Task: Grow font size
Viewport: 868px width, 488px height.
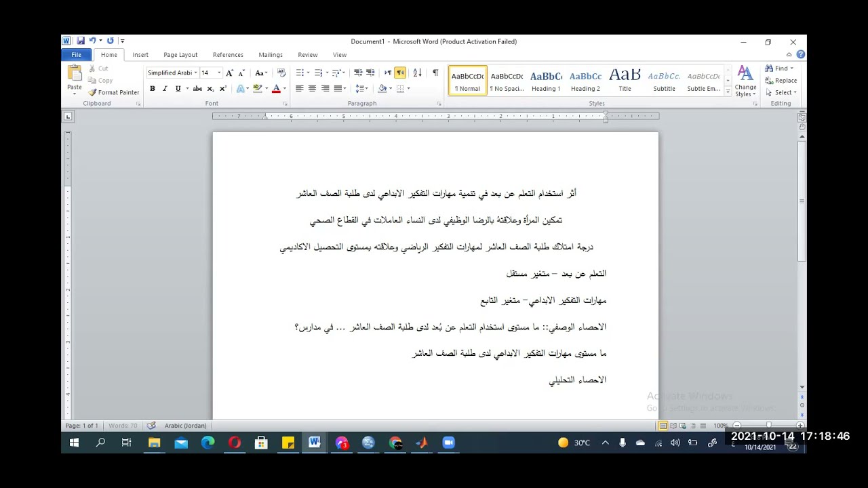Action: point(229,73)
